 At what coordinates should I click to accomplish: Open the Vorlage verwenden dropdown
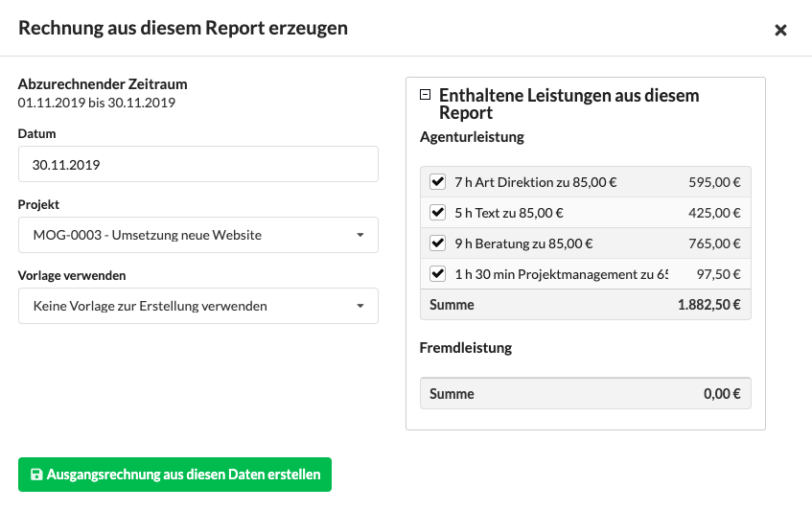(x=198, y=306)
